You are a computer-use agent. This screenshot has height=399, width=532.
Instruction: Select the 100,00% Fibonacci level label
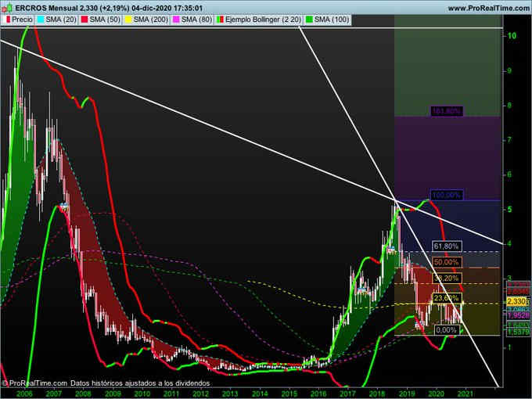coord(447,195)
